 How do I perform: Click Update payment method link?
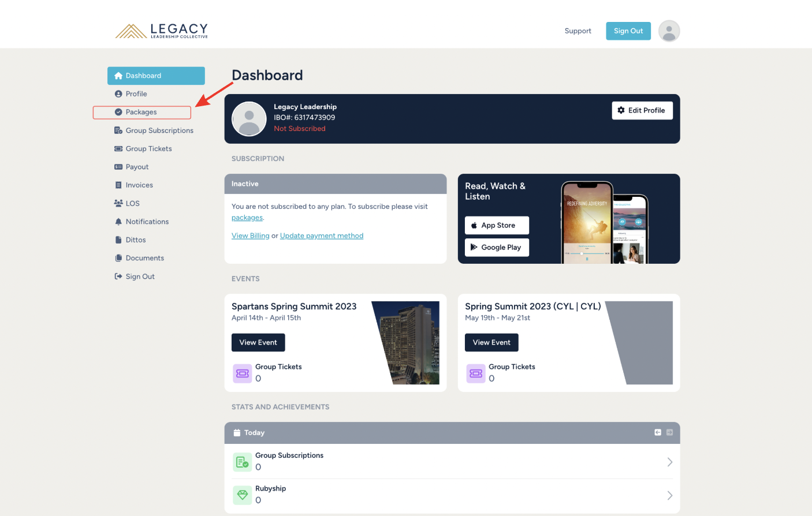pyautogui.click(x=322, y=235)
